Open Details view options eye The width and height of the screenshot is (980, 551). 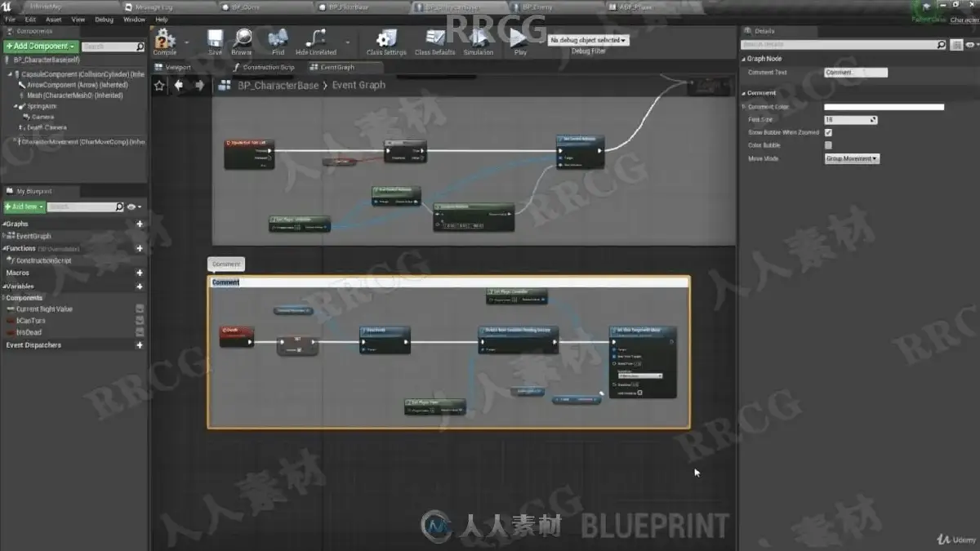tap(973, 45)
